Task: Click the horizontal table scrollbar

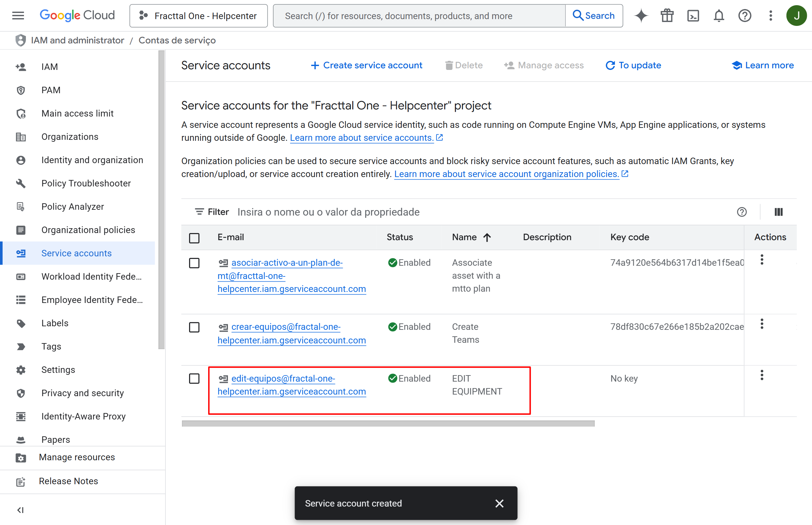Action: 388,423
